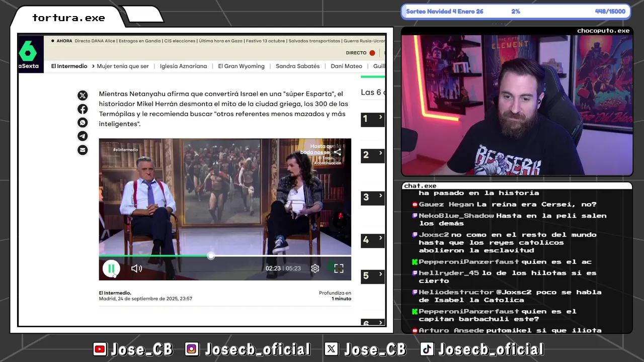The image size is (644, 362).
Task: Click chat user NekoBlue_Shadow
Action: click(456, 216)
